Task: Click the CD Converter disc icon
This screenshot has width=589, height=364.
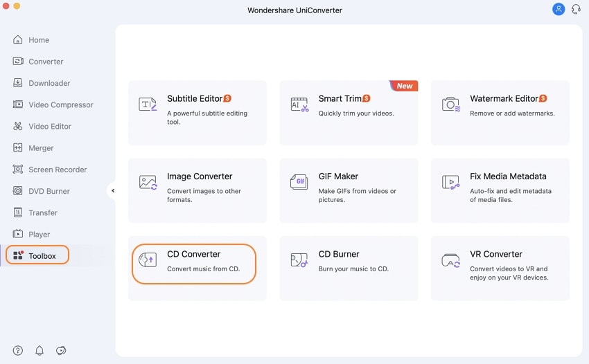Action: point(148,260)
